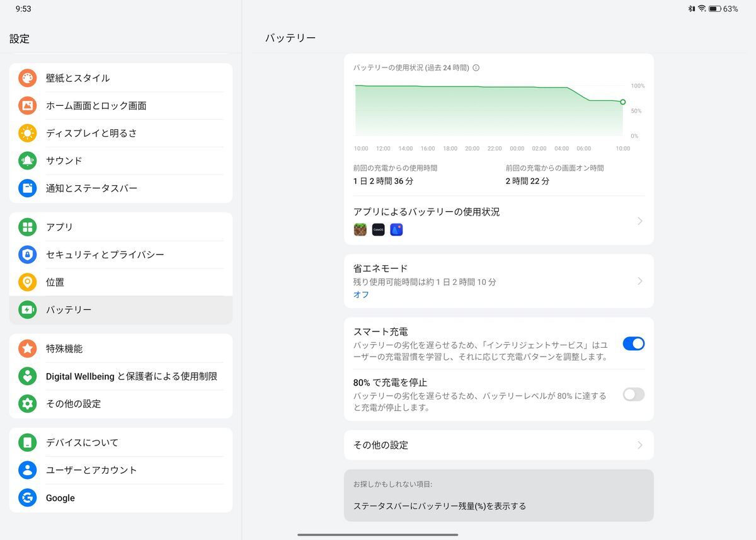Open 省エネモード chevron arrow
The height and width of the screenshot is (540, 756).
[640, 281]
